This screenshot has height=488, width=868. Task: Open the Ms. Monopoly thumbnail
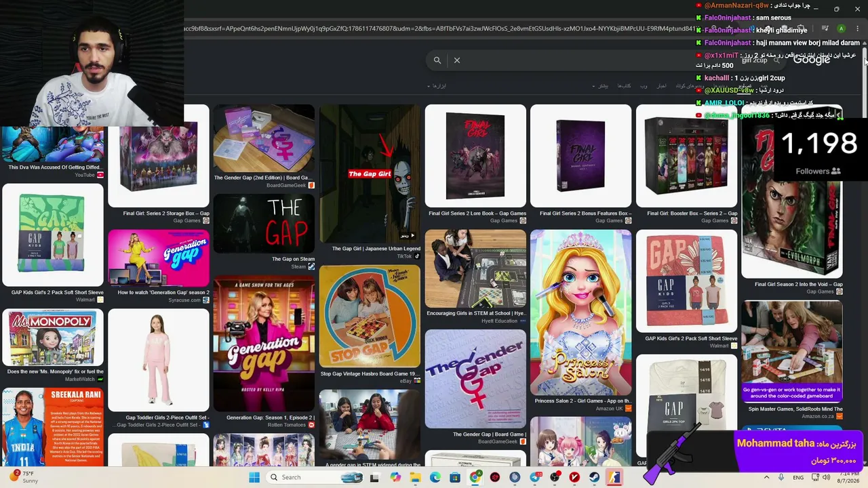[x=53, y=338]
